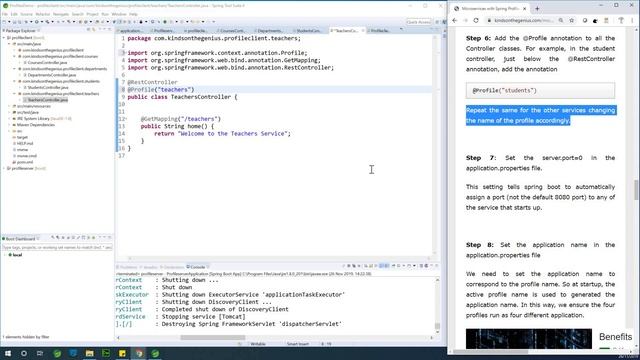Open the Window menu
Viewport: 640px width, 360px height.
[119, 14]
